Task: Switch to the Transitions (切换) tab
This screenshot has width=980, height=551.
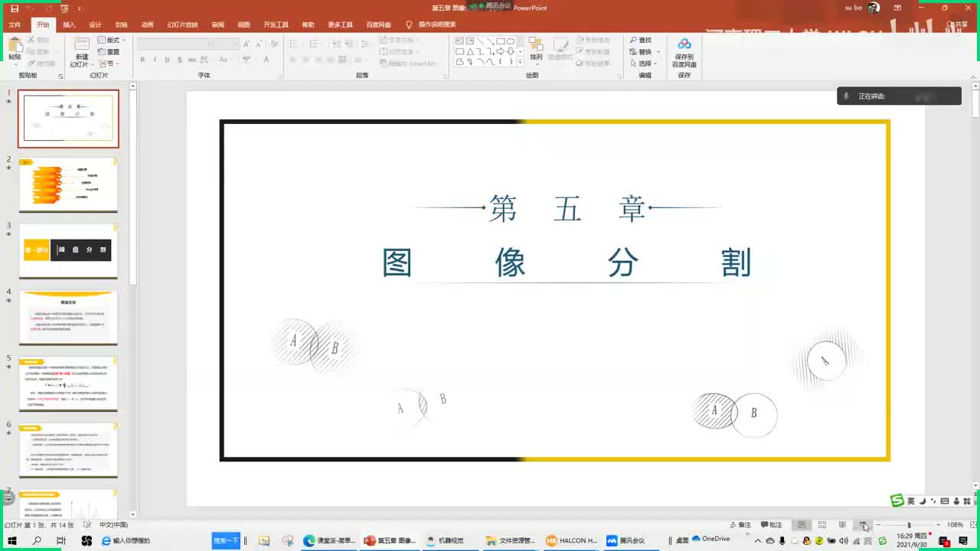Action: pos(121,24)
